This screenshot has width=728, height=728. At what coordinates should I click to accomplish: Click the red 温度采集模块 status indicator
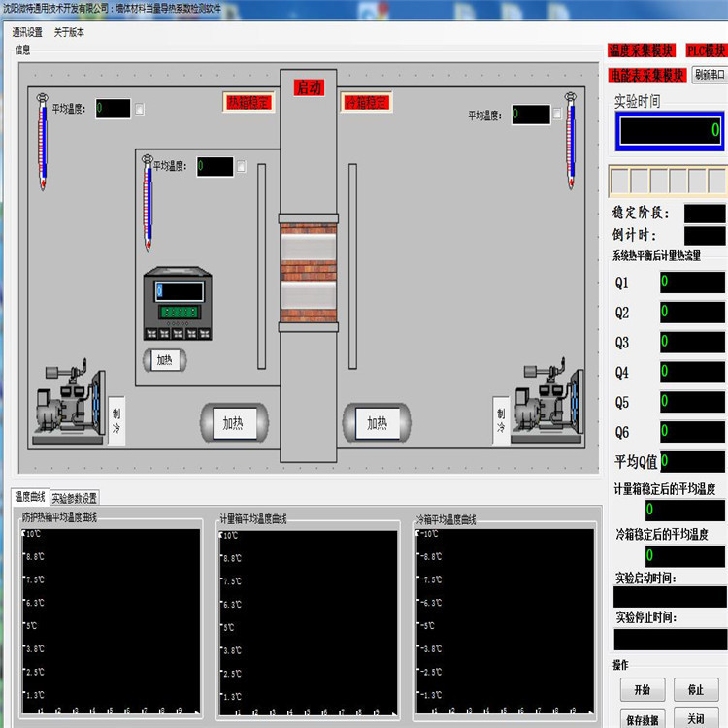641,50
